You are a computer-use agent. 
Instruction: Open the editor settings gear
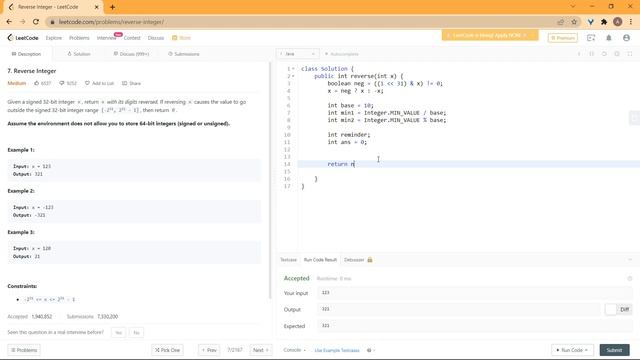(617, 54)
